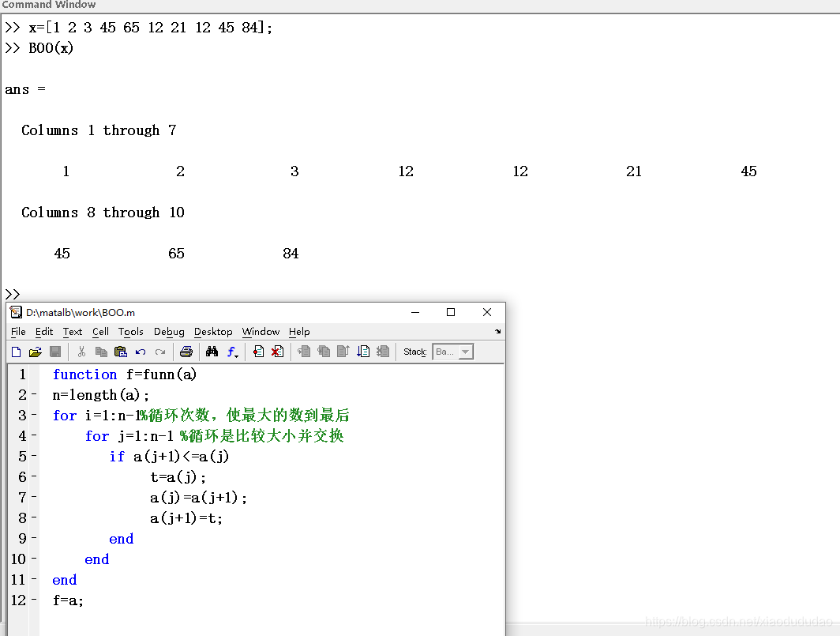Click the Open file folder icon
840x636 pixels.
[x=36, y=352]
